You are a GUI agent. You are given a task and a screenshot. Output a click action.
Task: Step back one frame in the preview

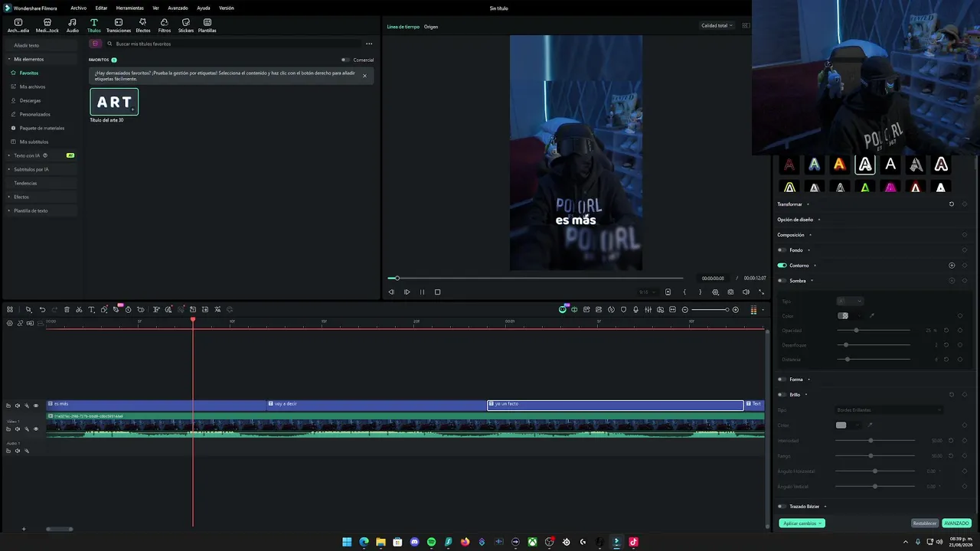click(391, 292)
